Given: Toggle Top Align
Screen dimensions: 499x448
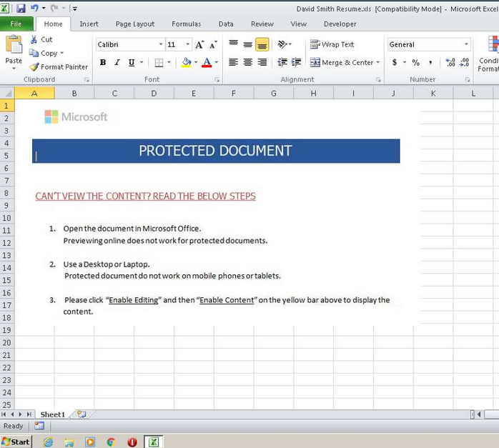Looking at the screenshot, I should (x=234, y=44).
